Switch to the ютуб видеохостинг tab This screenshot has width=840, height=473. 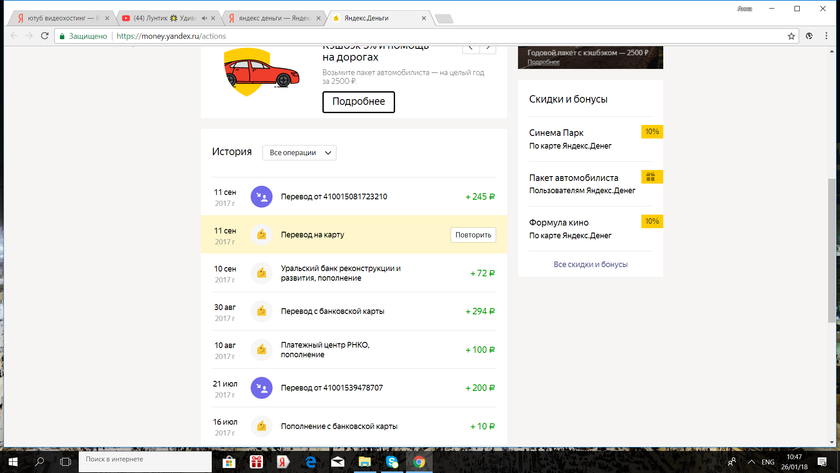coord(59,18)
